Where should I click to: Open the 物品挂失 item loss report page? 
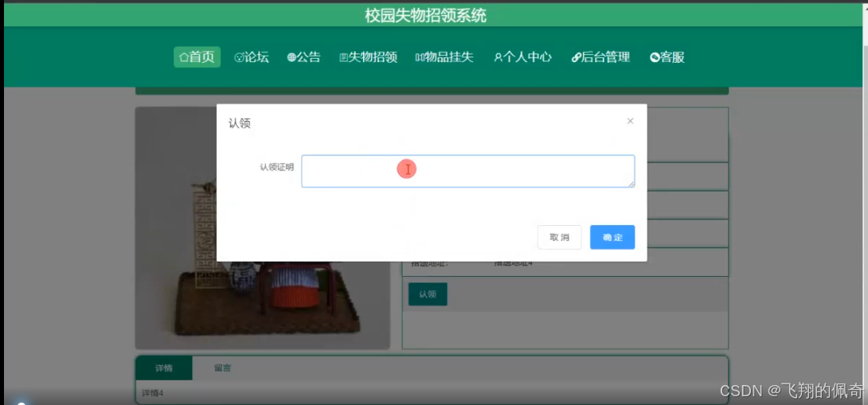tap(444, 57)
